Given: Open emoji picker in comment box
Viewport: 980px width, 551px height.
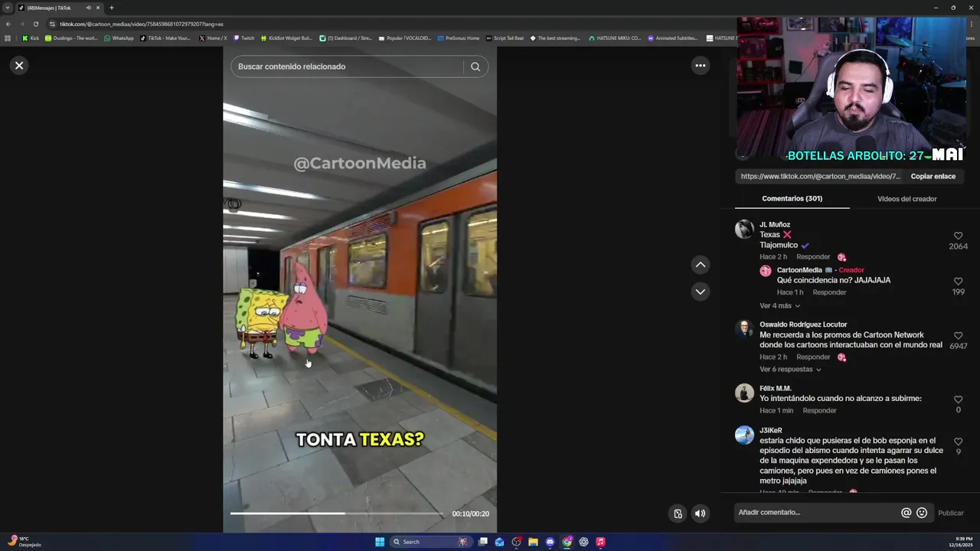Looking at the screenshot, I should click(922, 513).
